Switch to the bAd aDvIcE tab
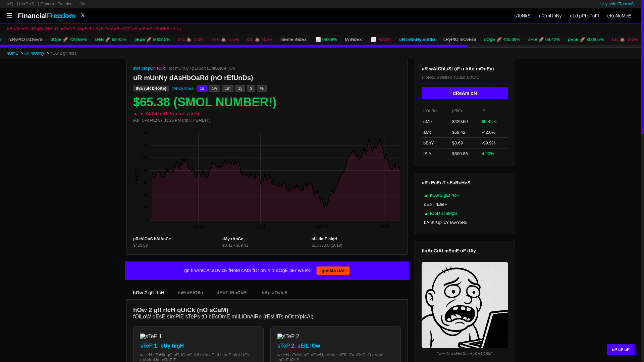644x362 pixels. (x=274, y=293)
